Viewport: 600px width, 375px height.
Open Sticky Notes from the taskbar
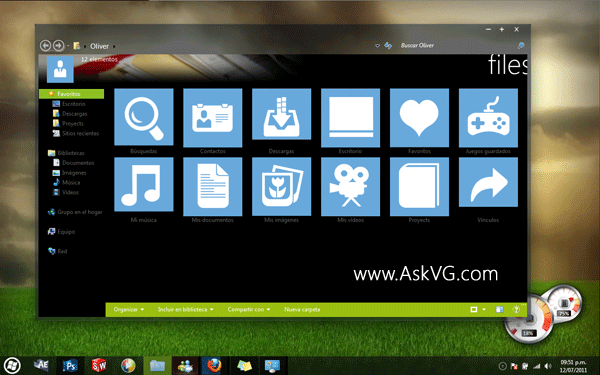[x=244, y=366]
